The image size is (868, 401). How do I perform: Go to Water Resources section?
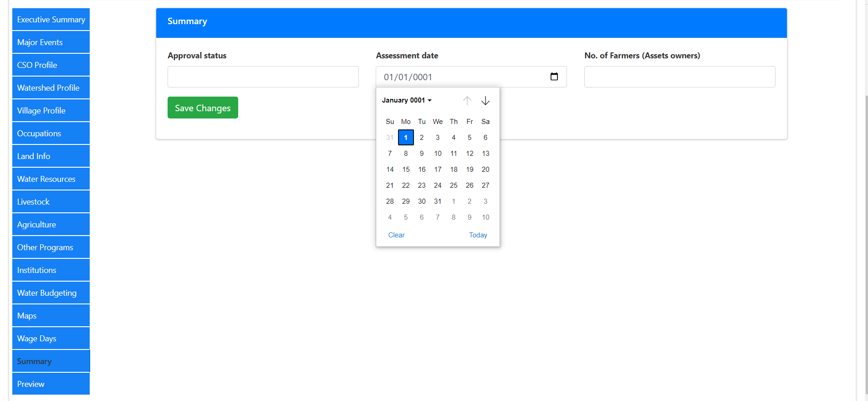51,179
